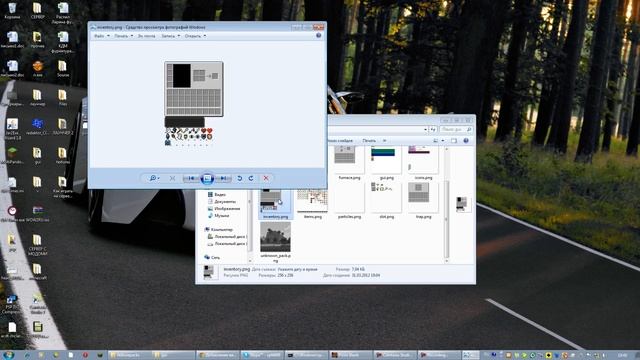Screen dimensions: 640x360
Task: Click the Windows Start button
Action: pos(8,355)
